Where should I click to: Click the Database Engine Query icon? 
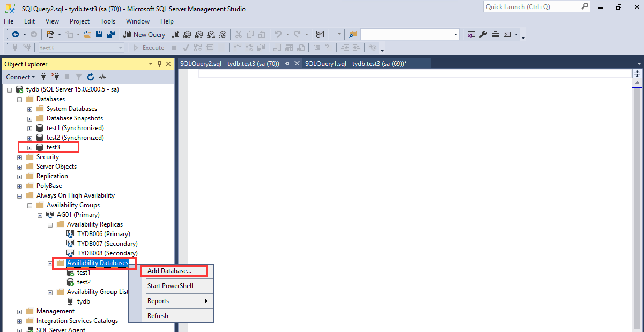click(x=175, y=34)
